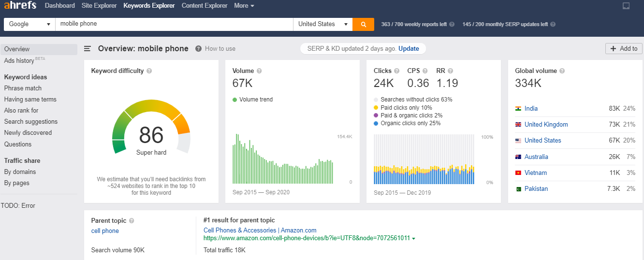Image resolution: width=644 pixels, height=260 pixels.
Task: Click the help icon next to Clicks
Action: point(397,71)
